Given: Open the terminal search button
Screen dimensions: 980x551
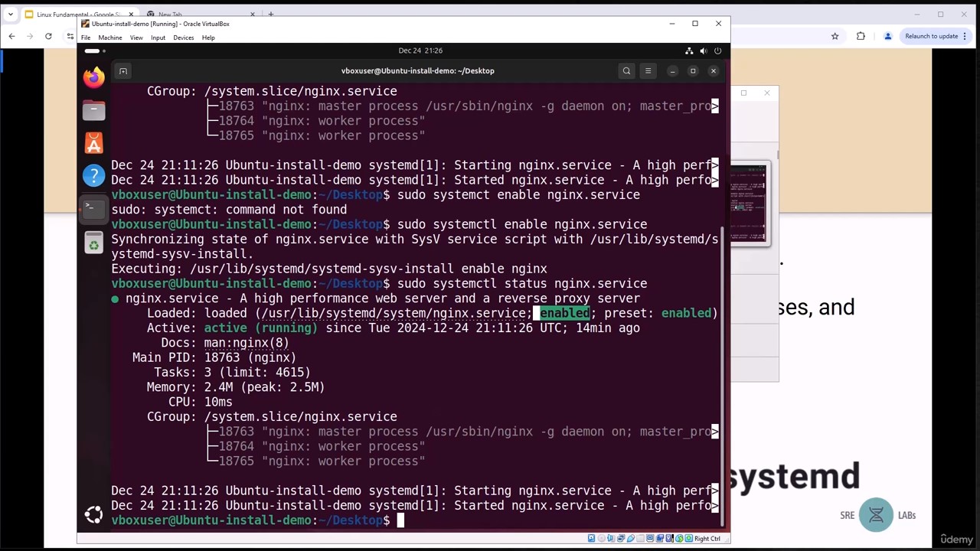Looking at the screenshot, I should click(626, 70).
